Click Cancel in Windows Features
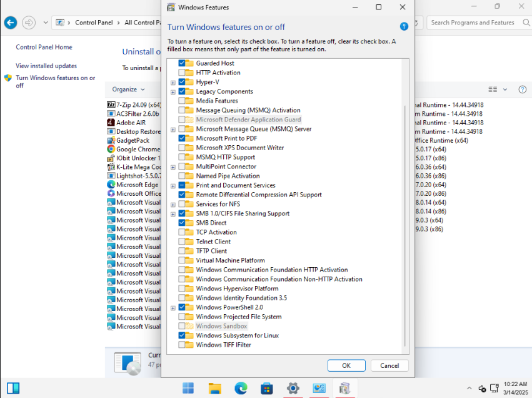532x398 pixels. click(389, 365)
